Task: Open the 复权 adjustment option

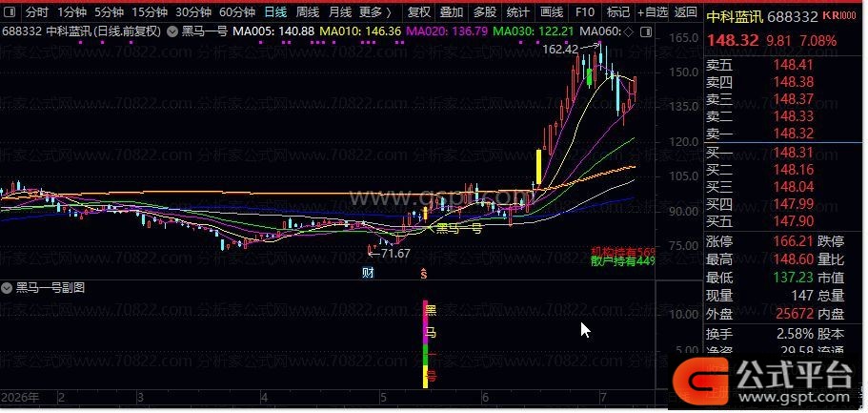Action: tap(419, 12)
